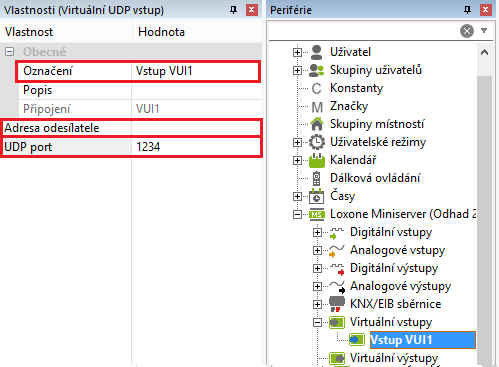Open the search filter dropdown arrow
The height and width of the screenshot is (367, 499).
coord(484,31)
